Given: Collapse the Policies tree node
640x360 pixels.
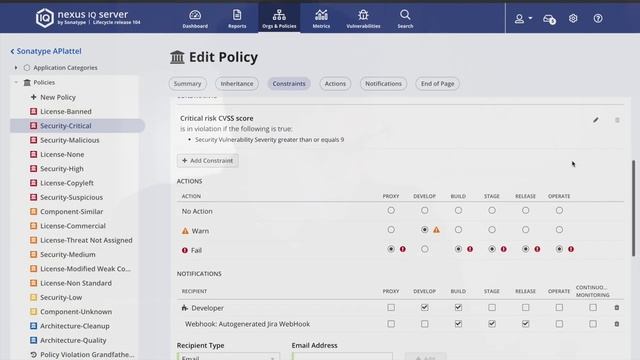Looking at the screenshot, I should pyautogui.click(x=16, y=82).
